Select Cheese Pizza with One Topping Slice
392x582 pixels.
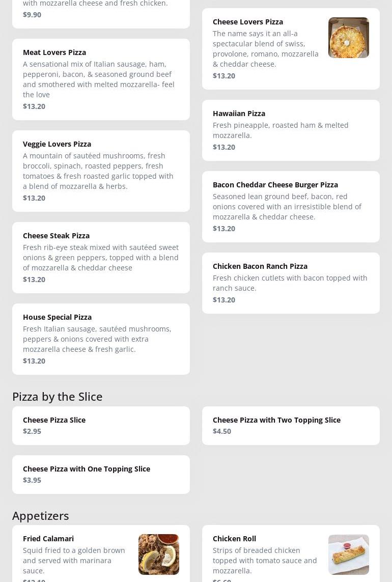pos(101,475)
